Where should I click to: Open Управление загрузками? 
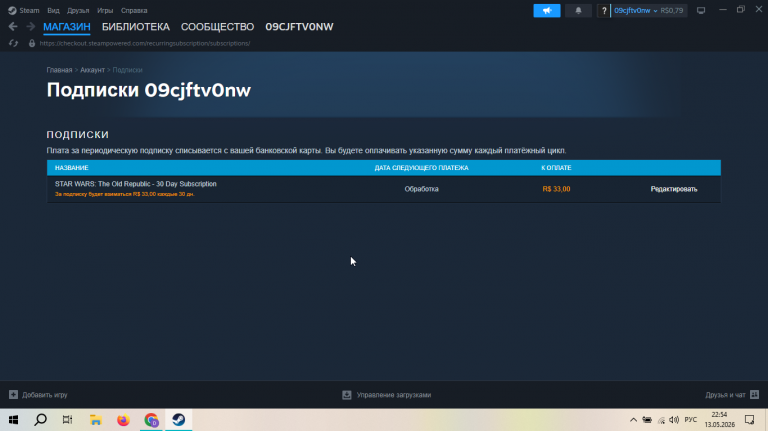(394, 395)
